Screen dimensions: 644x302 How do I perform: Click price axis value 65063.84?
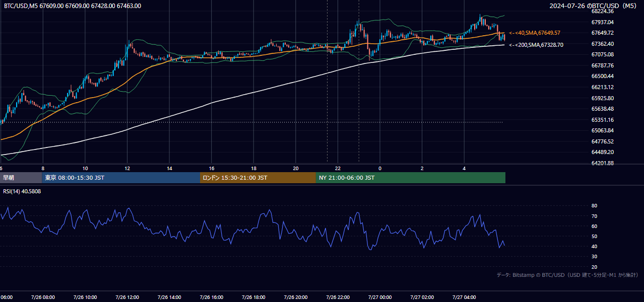click(603, 130)
